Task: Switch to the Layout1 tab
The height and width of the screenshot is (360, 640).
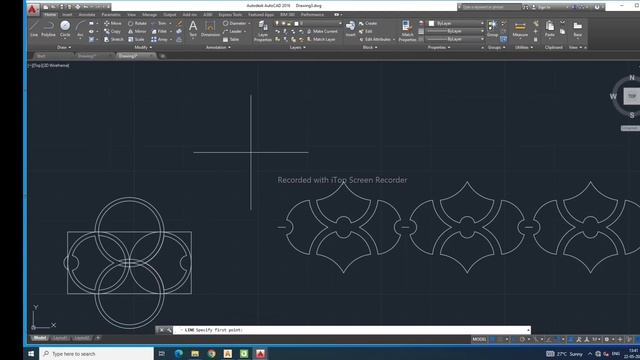Action: (60, 338)
